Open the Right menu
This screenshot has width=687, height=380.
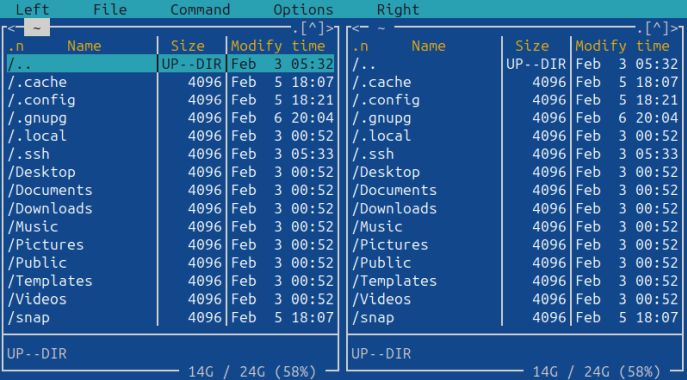(x=398, y=9)
